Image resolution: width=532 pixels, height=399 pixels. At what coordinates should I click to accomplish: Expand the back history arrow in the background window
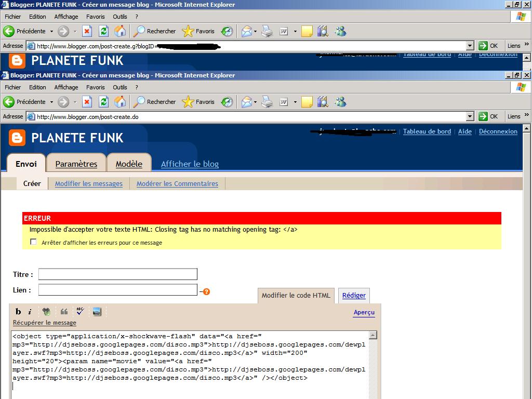(x=51, y=31)
